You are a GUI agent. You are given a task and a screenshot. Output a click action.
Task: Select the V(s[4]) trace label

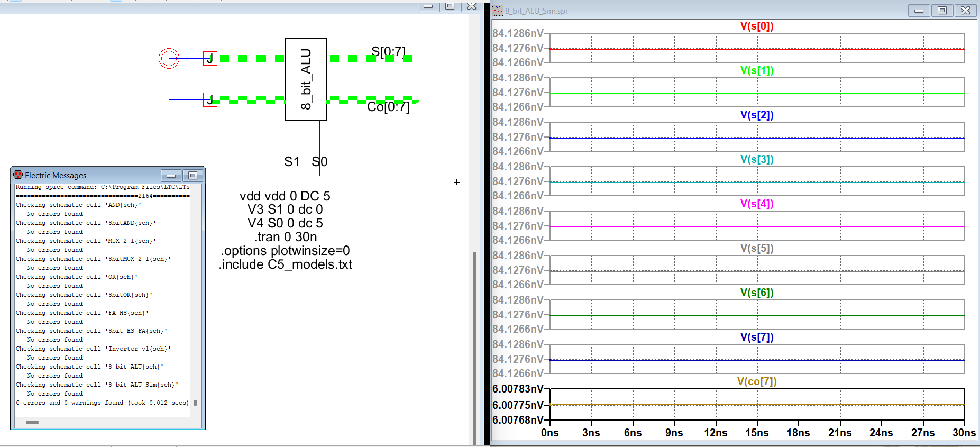coord(757,204)
